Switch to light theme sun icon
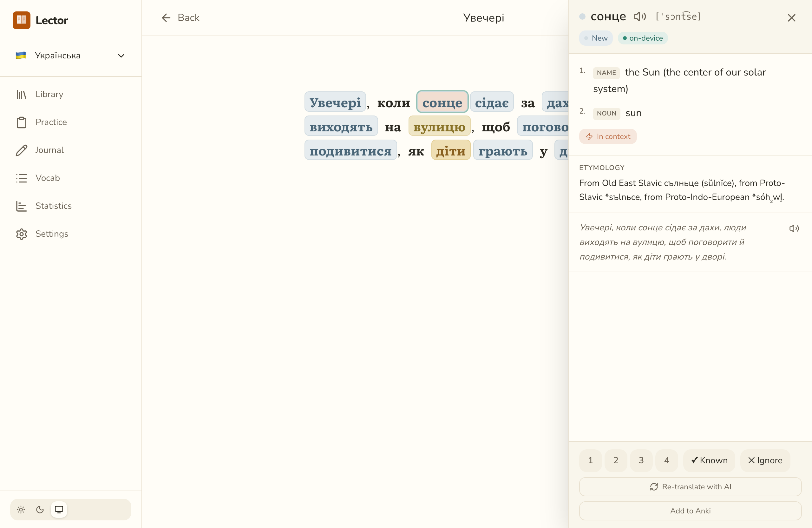812x528 pixels. coord(21,510)
